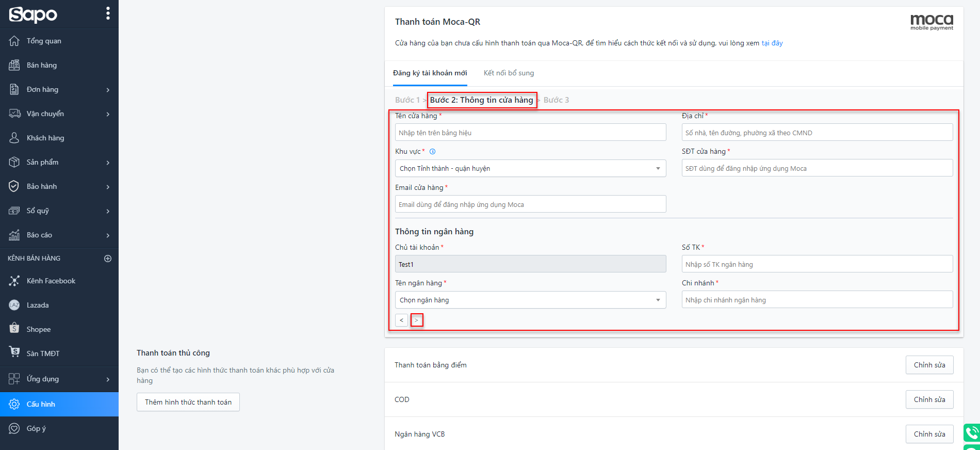Click the green phone call icon
The width and height of the screenshot is (980, 450).
click(972, 432)
